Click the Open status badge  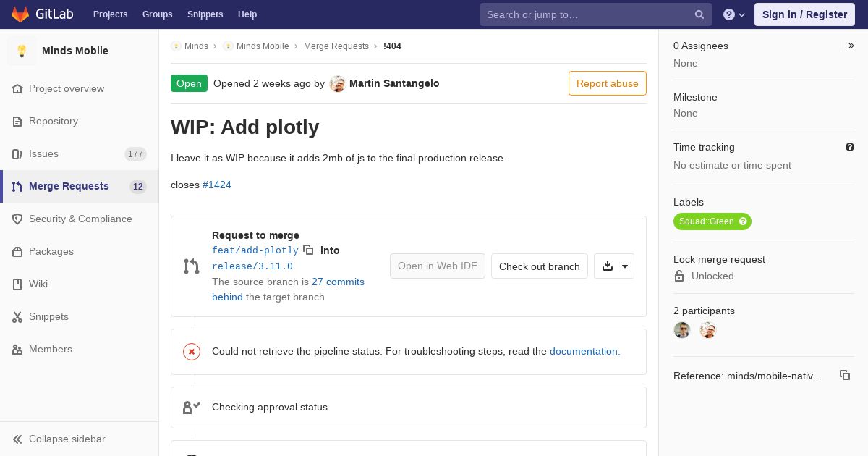(x=189, y=83)
